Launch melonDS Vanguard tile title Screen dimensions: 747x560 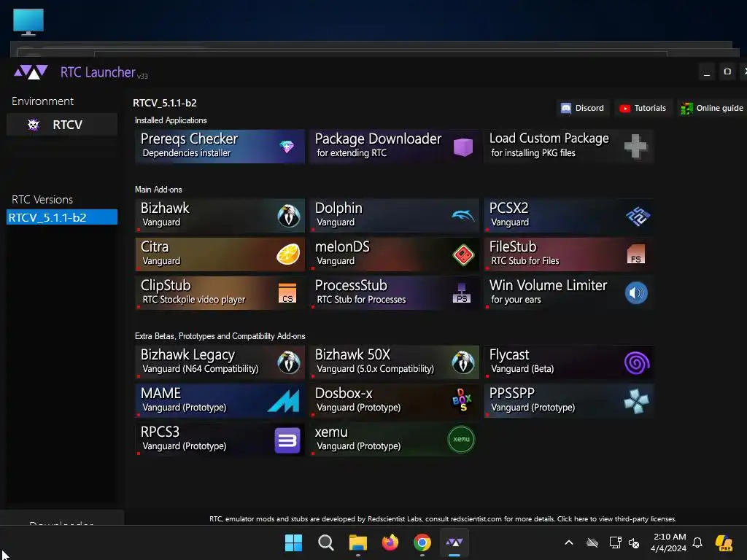pos(342,246)
